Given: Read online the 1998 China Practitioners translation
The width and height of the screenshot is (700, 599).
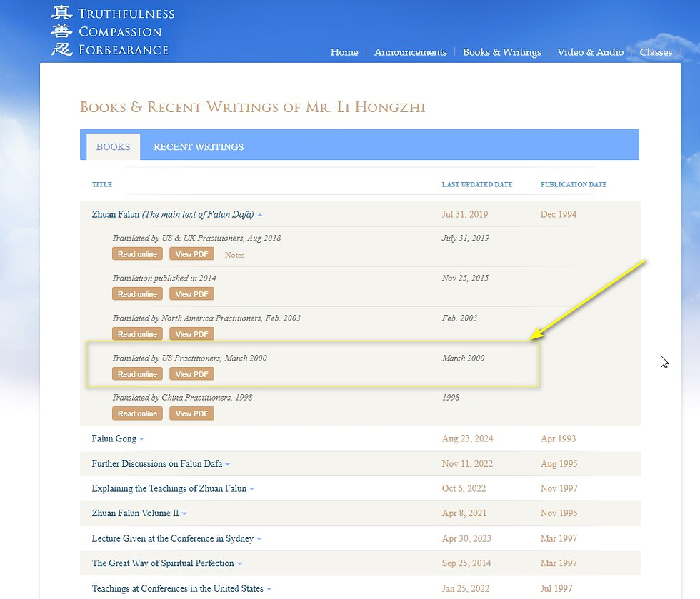Looking at the screenshot, I should click(x=137, y=413).
